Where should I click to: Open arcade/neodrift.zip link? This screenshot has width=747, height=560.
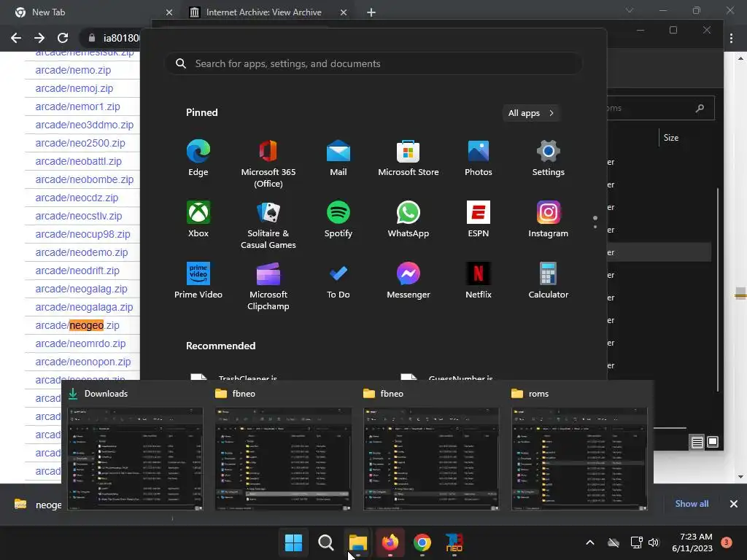[x=77, y=271]
